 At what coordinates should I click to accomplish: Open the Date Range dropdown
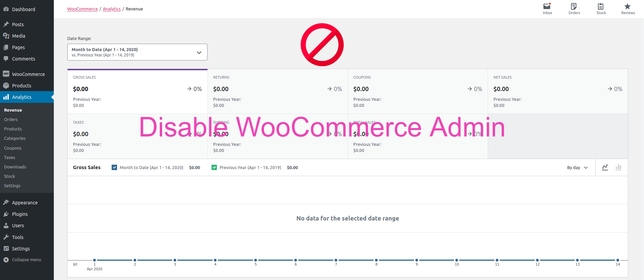pos(137,52)
